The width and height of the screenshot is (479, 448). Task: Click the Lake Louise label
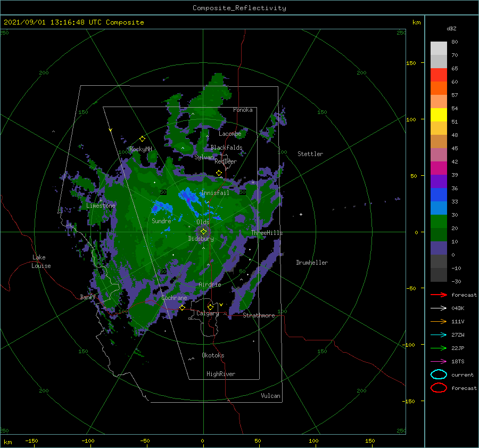point(41,262)
